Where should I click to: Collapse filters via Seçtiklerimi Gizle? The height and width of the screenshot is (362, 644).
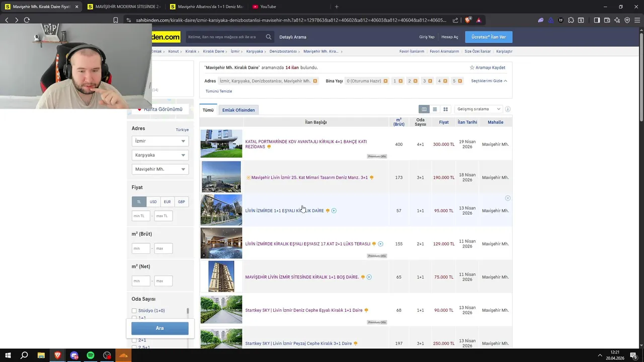[x=489, y=81]
